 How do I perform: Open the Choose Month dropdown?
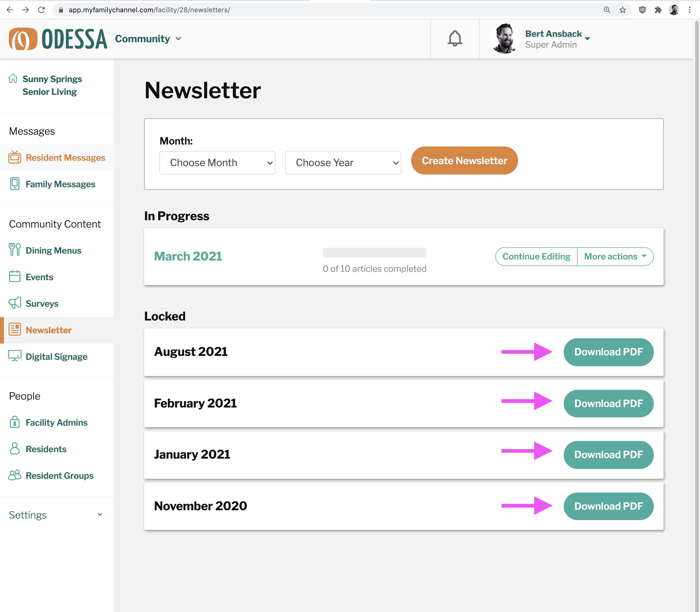click(x=217, y=162)
